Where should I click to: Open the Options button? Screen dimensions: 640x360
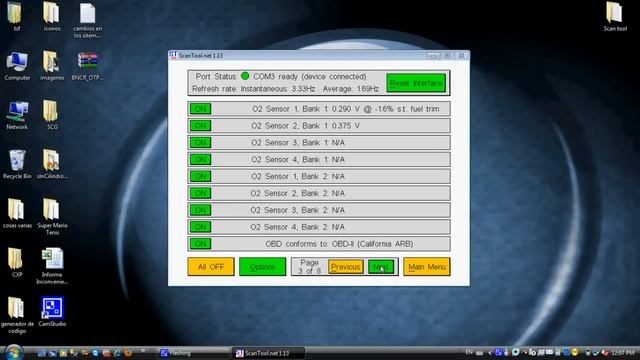point(262,267)
